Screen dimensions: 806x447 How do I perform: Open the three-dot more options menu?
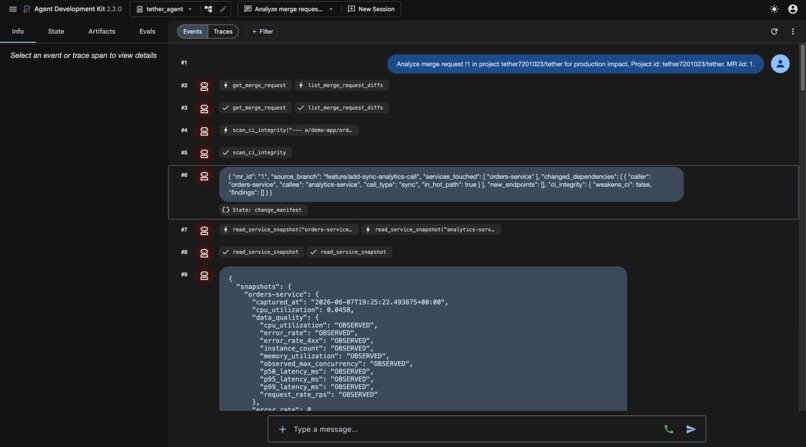click(793, 31)
